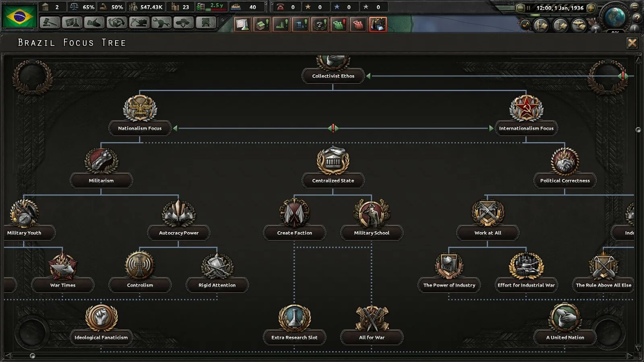
Task: Click the stability 65% indicator
Action: (82, 7)
